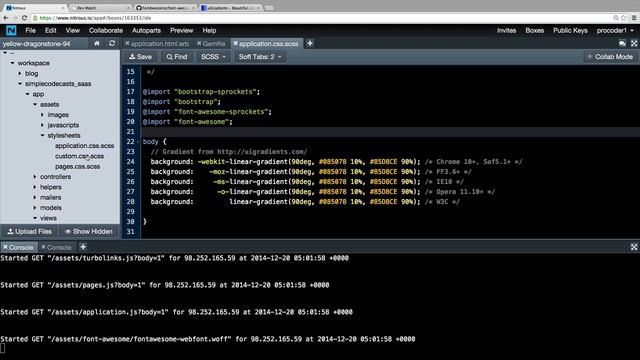Open the SCSS language dropdown
This screenshot has height=360, width=640.
(x=213, y=57)
